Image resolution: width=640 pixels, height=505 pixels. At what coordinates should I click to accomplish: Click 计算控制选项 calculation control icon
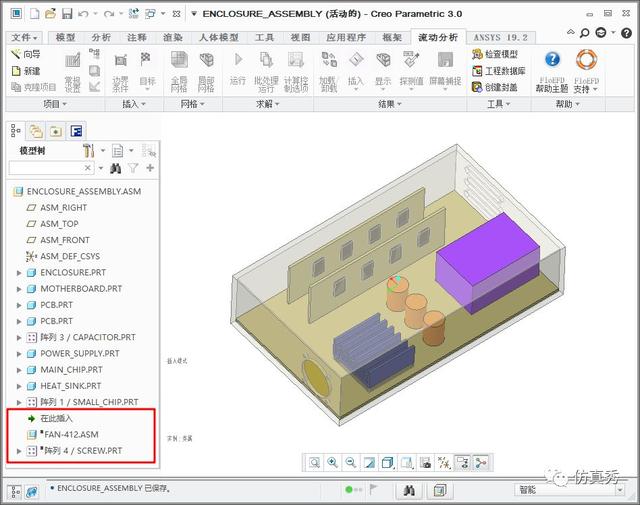296,72
